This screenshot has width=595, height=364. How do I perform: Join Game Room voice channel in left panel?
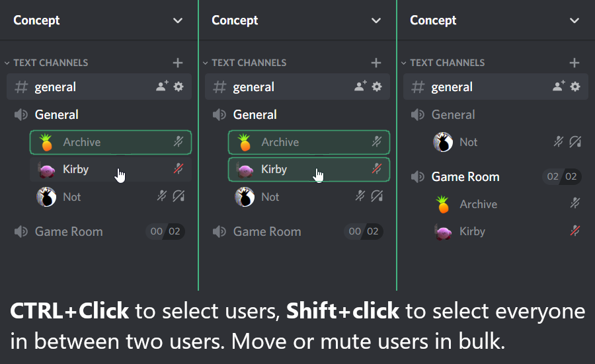[99, 231]
